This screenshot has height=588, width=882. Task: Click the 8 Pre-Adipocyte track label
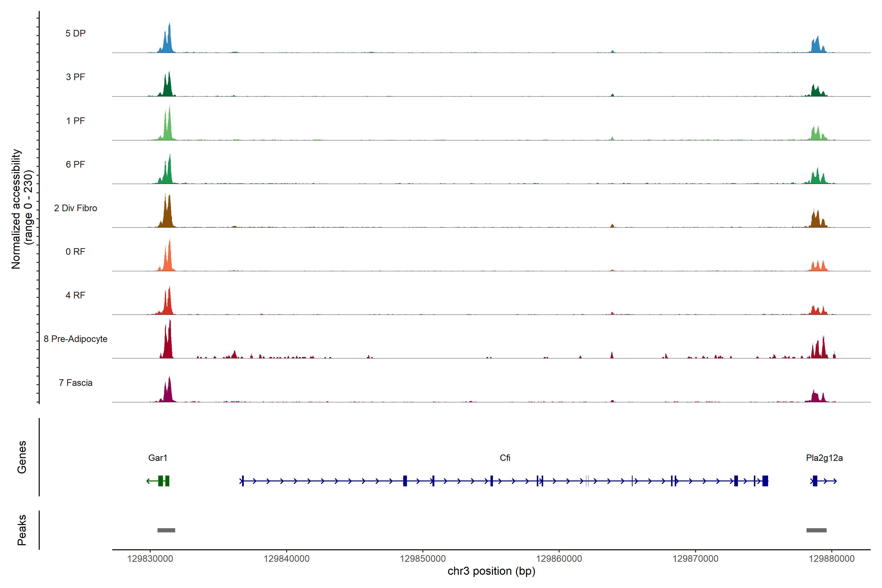[x=75, y=339]
